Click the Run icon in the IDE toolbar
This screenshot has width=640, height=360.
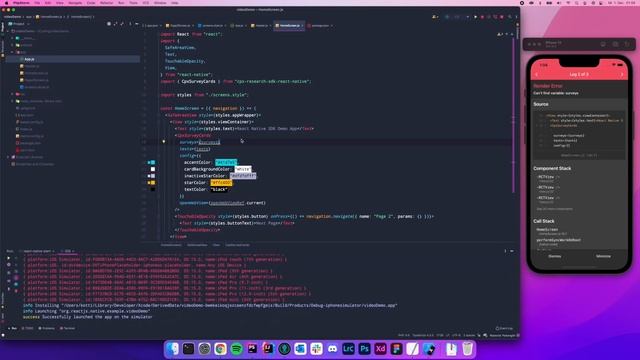(x=476, y=17)
